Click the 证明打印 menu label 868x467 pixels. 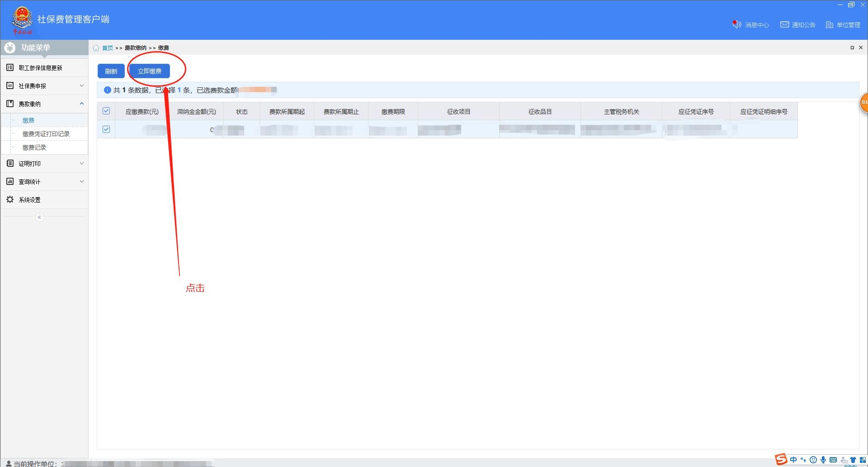29,164
